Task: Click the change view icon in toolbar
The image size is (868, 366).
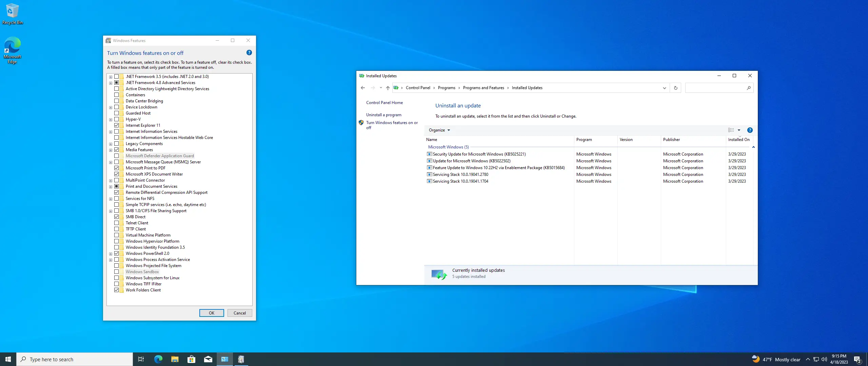Action: click(731, 130)
